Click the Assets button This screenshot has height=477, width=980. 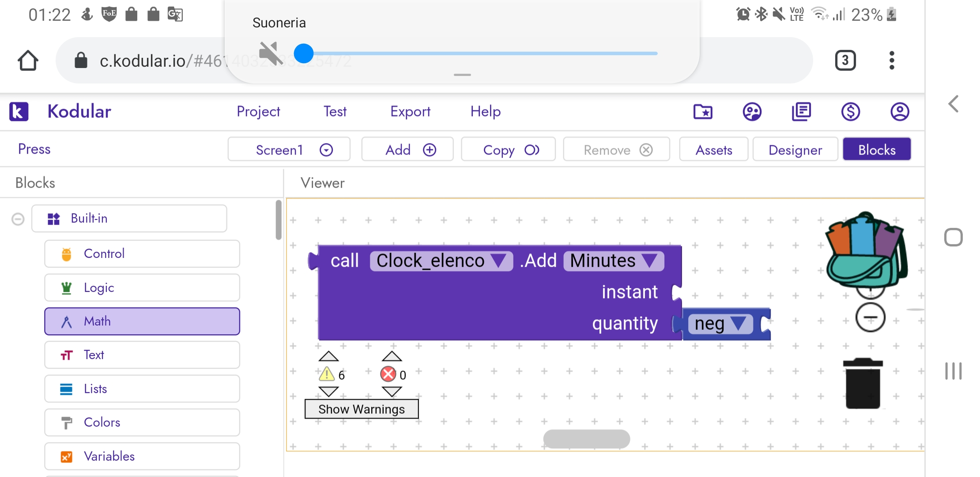pos(713,150)
